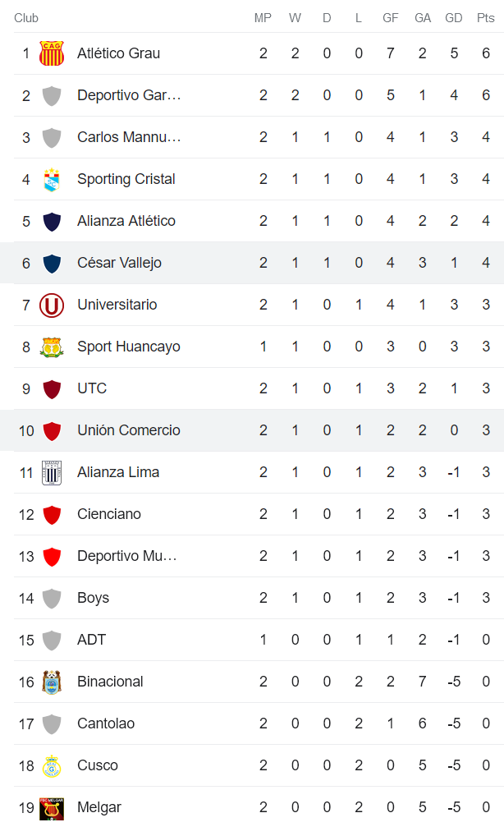Click the Binacional club crest
504x836 pixels.
pos(52,682)
